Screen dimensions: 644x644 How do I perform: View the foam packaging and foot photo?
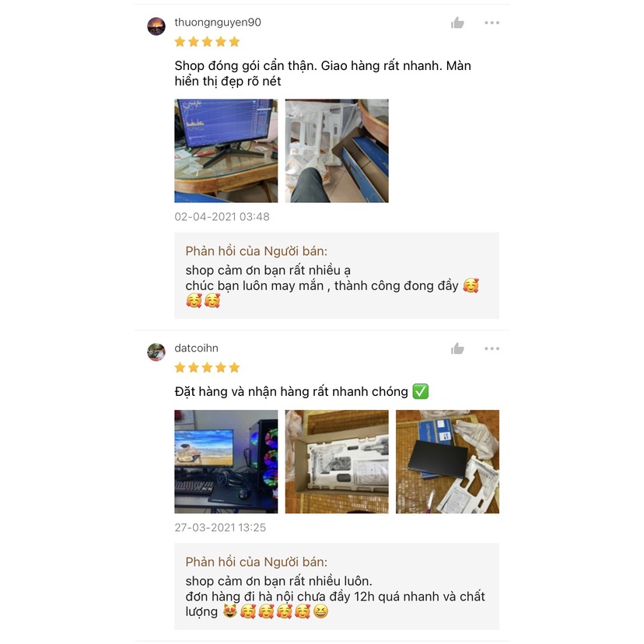pyautogui.click(x=337, y=151)
